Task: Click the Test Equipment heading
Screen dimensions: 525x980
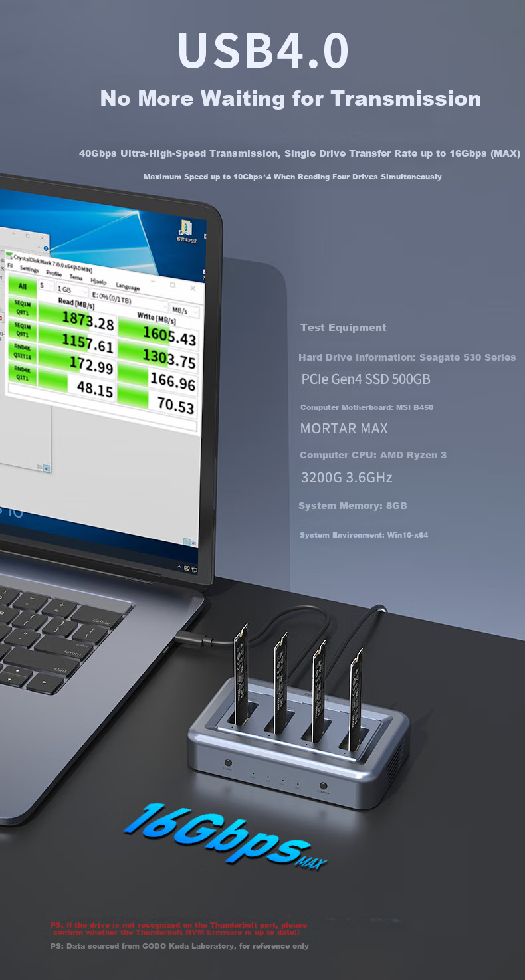Action: (343, 328)
